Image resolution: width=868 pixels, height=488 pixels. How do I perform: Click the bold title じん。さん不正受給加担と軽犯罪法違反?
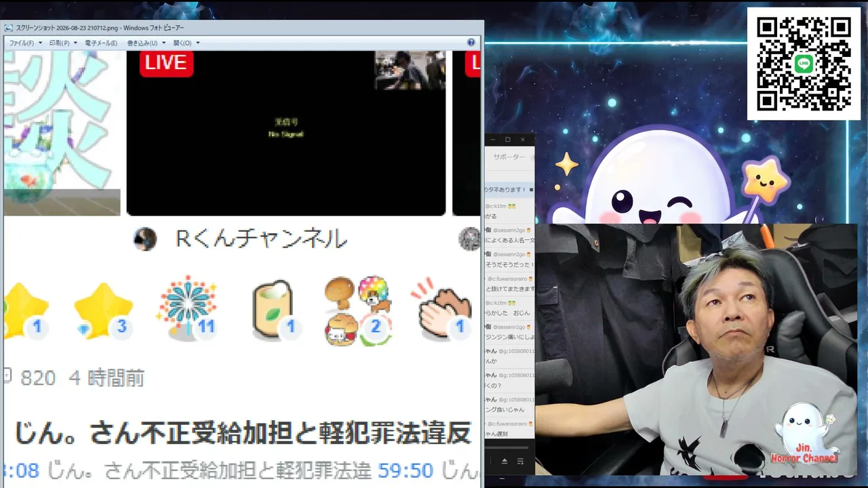[x=243, y=432]
